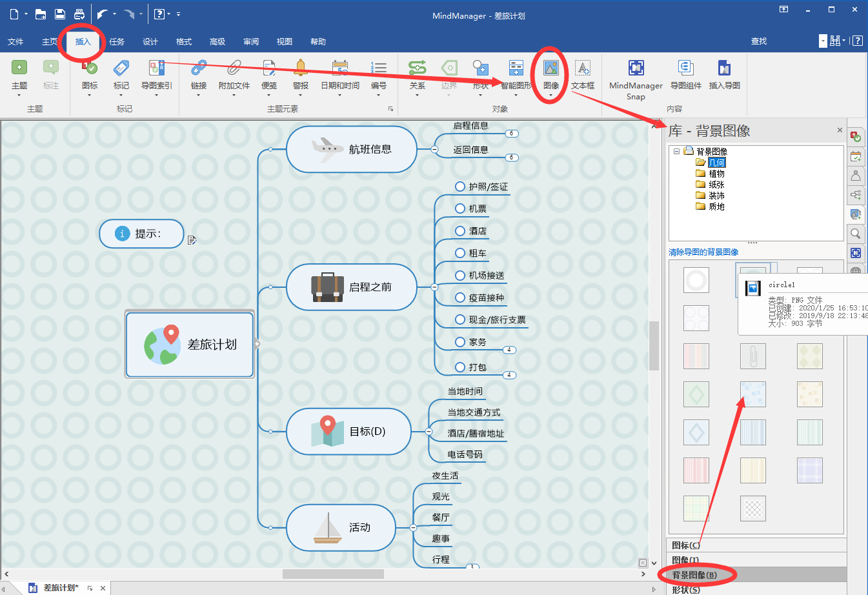Screen dimensions: 868x595
Task: Collapse the 活动 branch
Action: click(413, 528)
